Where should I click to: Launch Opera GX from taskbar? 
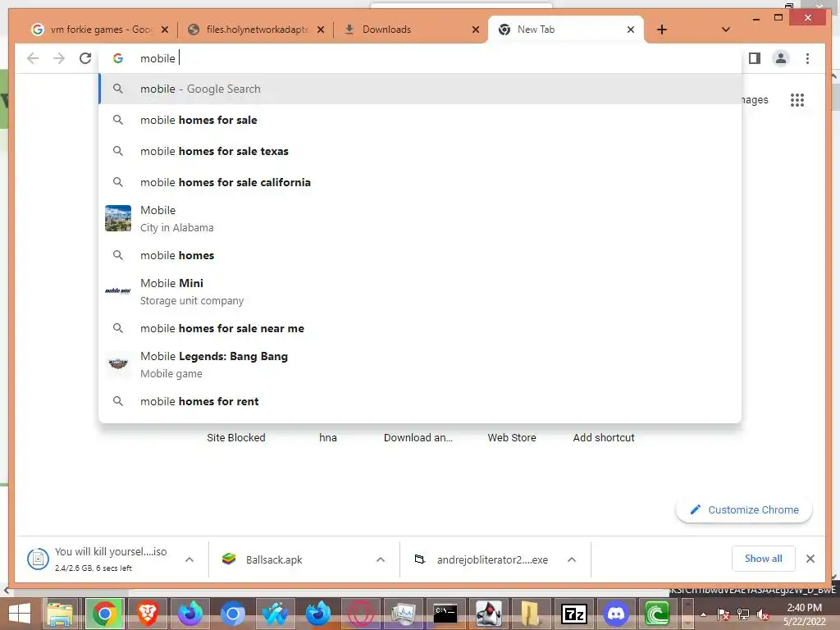click(361, 614)
